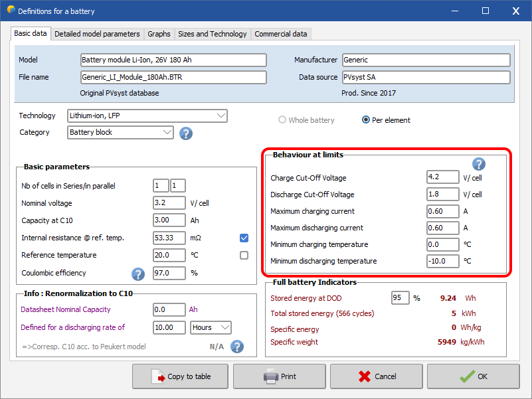
Task: Maximize the battery definitions window
Action: (x=486, y=11)
